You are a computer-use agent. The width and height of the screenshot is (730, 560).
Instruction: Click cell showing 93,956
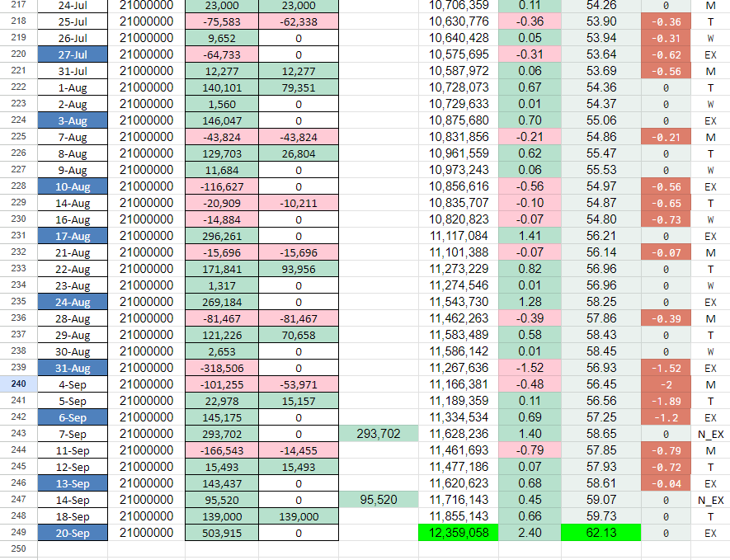(x=299, y=269)
